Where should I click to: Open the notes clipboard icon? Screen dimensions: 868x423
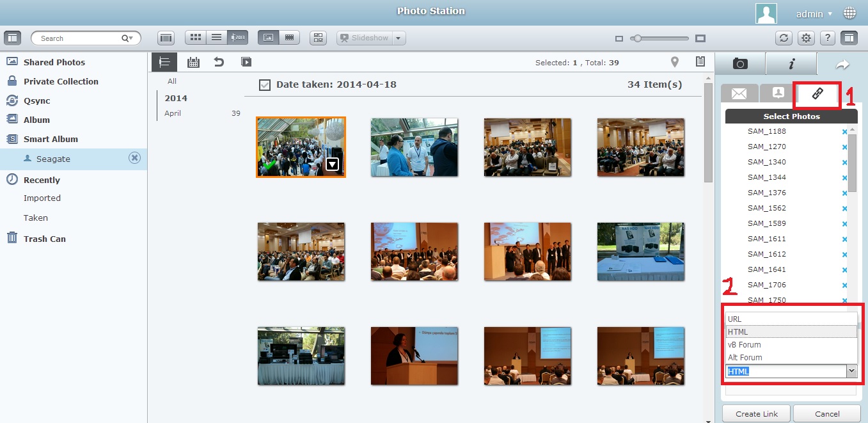coord(700,62)
